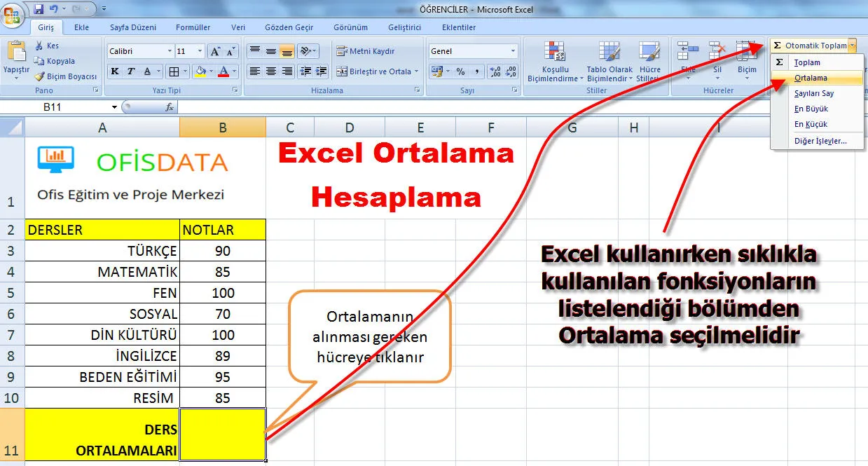
Task: Select Ortalama from the AutoSum menu
Action: tap(811, 78)
